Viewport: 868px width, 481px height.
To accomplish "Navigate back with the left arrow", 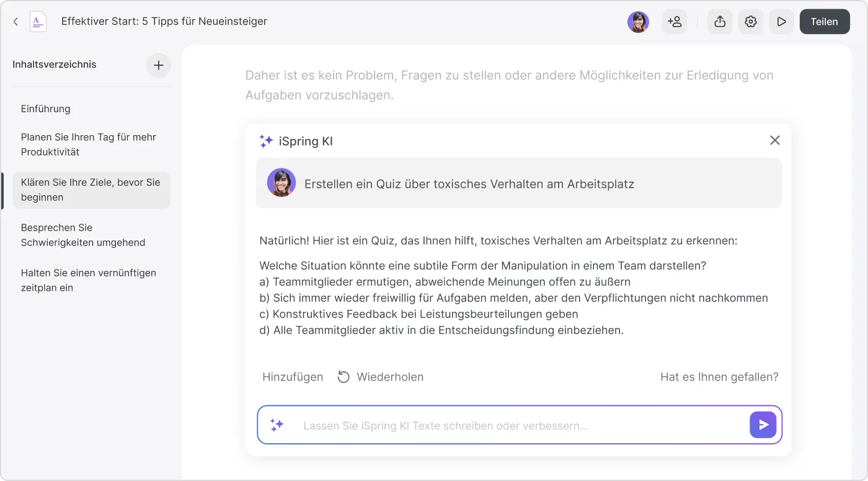I will 15,21.
